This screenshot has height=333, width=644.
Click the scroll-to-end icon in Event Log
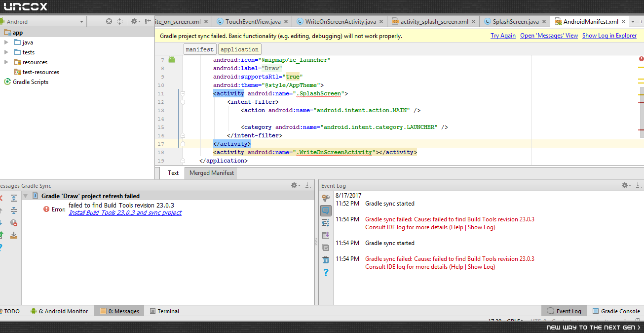coord(326,235)
